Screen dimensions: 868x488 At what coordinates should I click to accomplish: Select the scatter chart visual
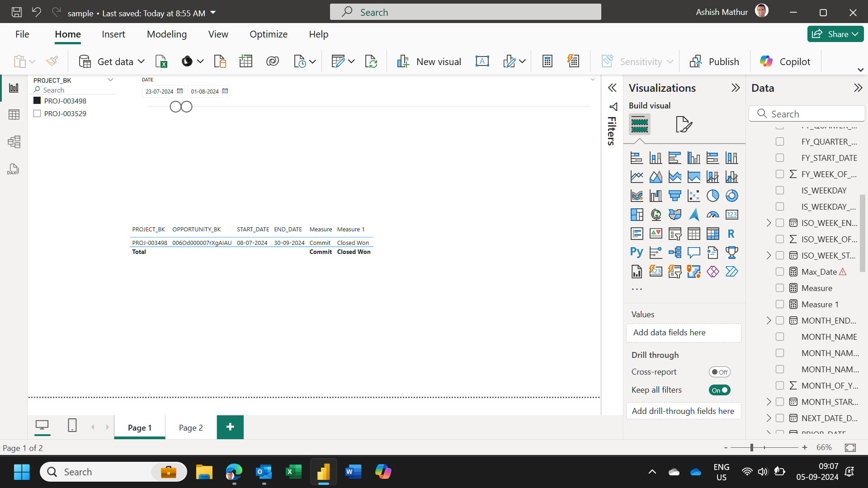(693, 196)
